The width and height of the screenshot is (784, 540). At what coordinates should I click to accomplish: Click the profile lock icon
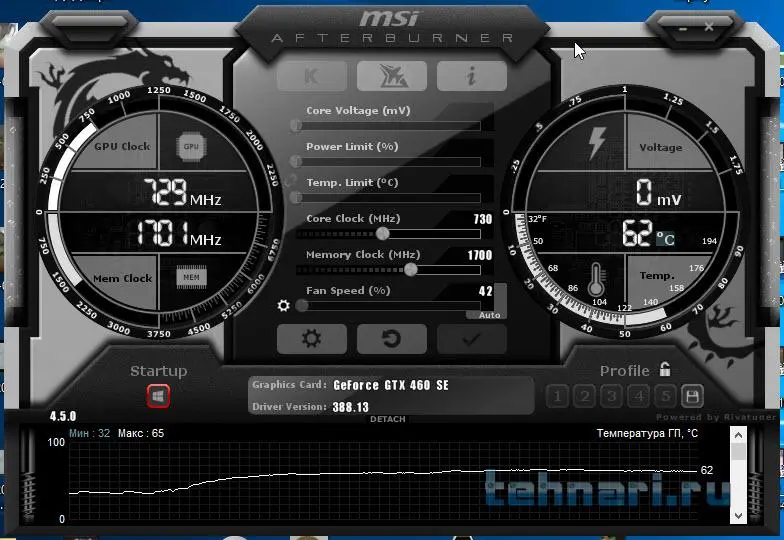[x=664, y=370]
